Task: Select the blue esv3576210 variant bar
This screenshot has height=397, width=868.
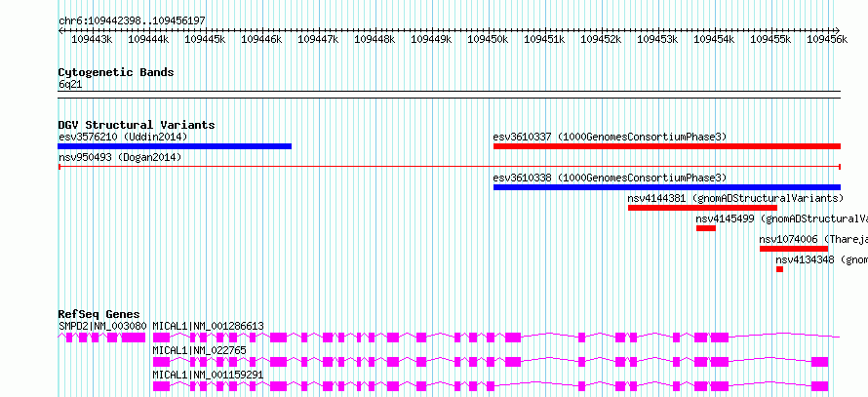Action: tap(175, 146)
